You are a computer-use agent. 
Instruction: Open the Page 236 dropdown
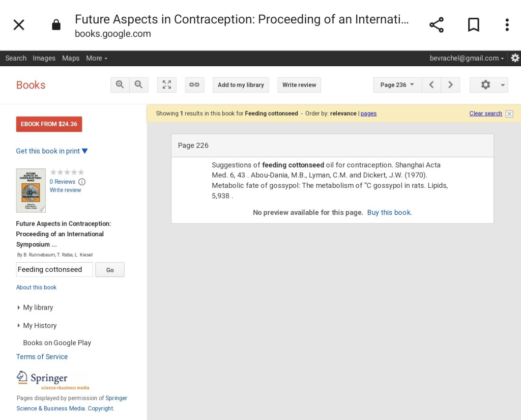click(x=397, y=85)
